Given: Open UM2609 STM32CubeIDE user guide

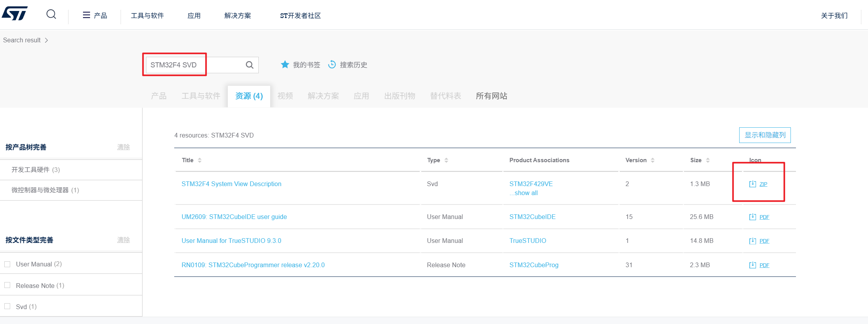Looking at the screenshot, I should click(234, 217).
